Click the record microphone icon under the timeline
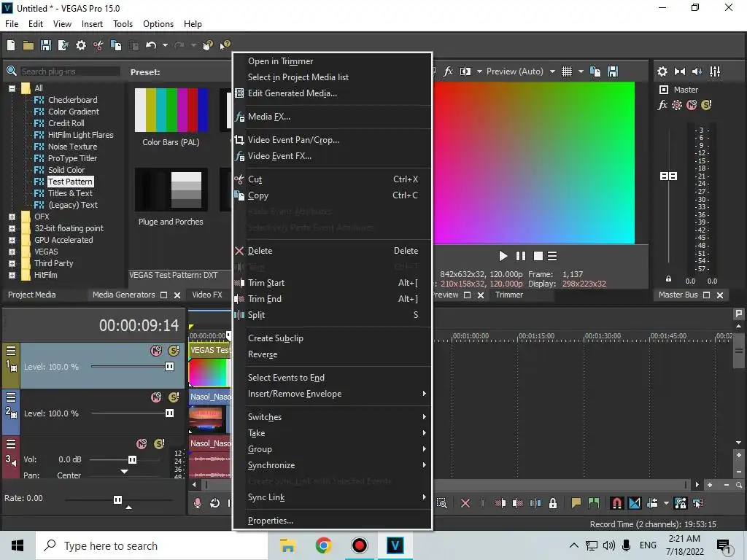The height and width of the screenshot is (560, 747). click(x=197, y=503)
